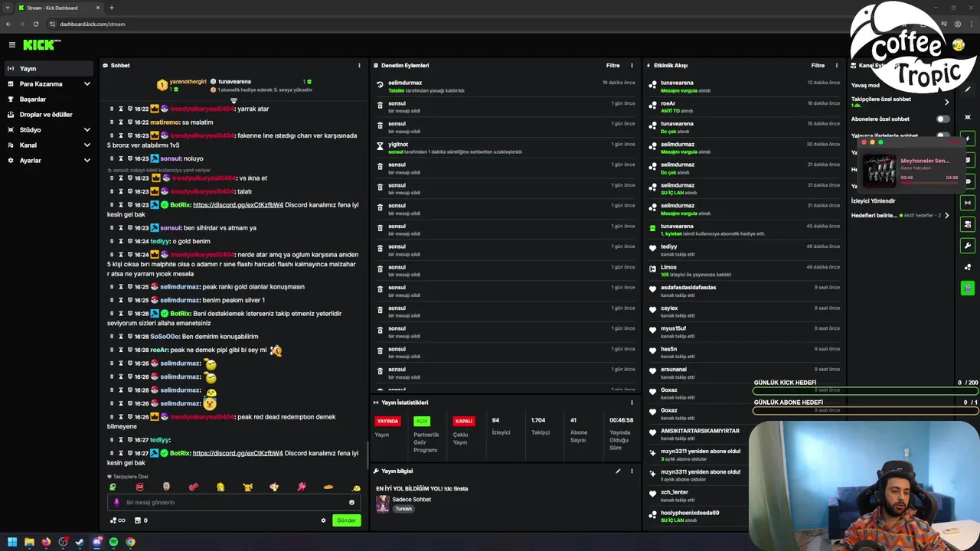The image size is (980, 551).
Task: Click the Günlük Kick Hedefi progress bar
Action: pos(865,391)
